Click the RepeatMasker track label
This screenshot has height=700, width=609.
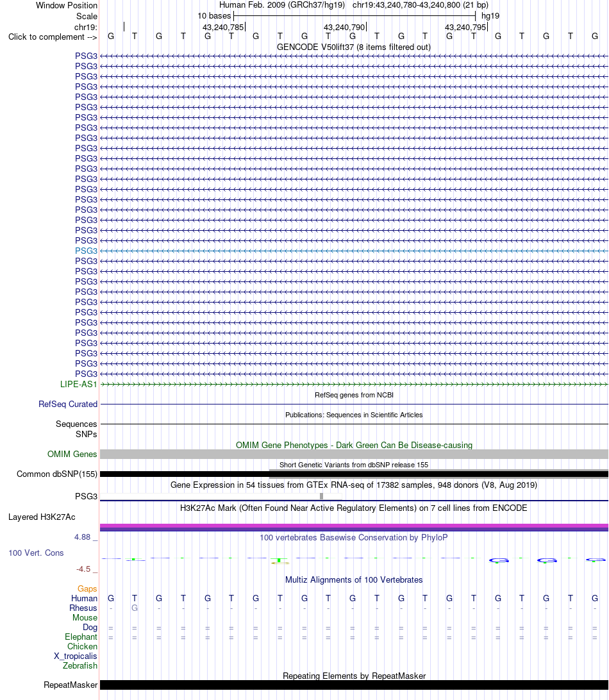click(70, 685)
